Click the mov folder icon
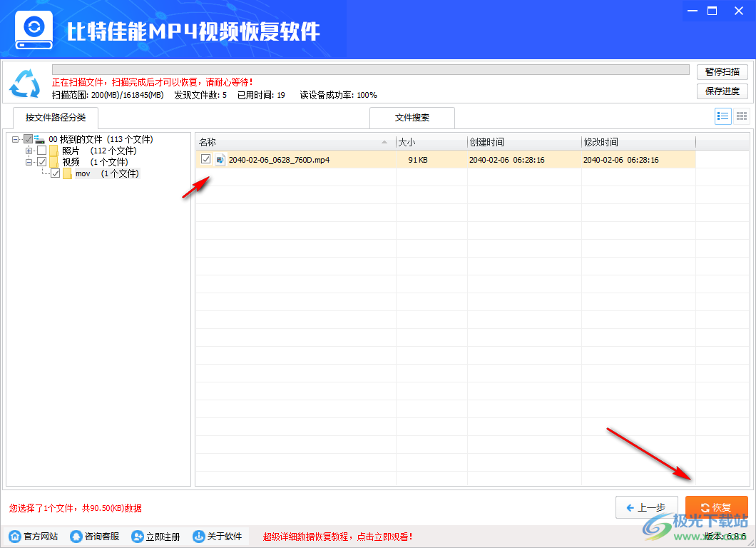The image size is (756, 548). coord(67,173)
